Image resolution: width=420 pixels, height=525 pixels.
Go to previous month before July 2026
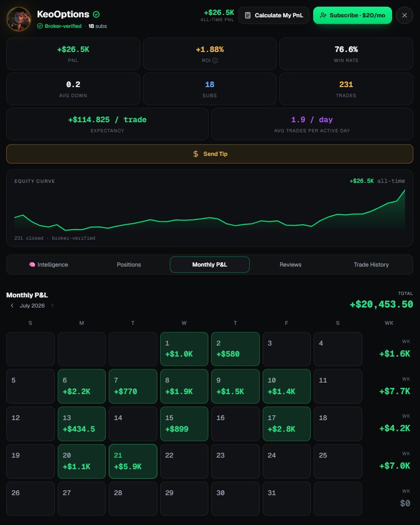(x=12, y=306)
